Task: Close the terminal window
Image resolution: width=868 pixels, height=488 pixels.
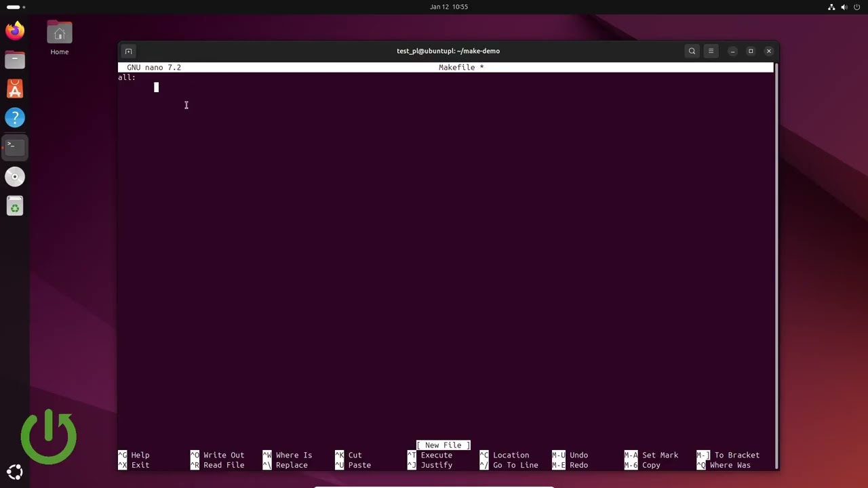Action: click(769, 51)
